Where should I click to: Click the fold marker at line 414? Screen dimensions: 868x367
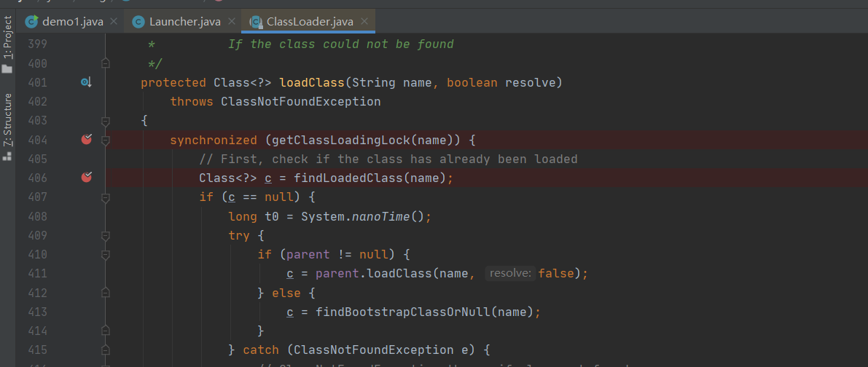point(105,330)
